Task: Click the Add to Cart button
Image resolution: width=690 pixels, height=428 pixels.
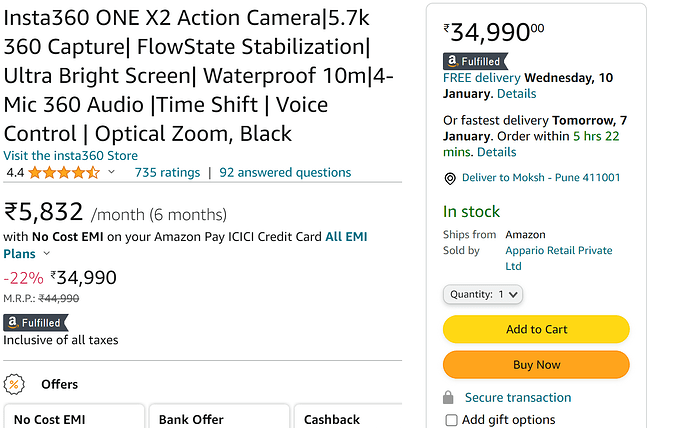Action: coord(536,329)
